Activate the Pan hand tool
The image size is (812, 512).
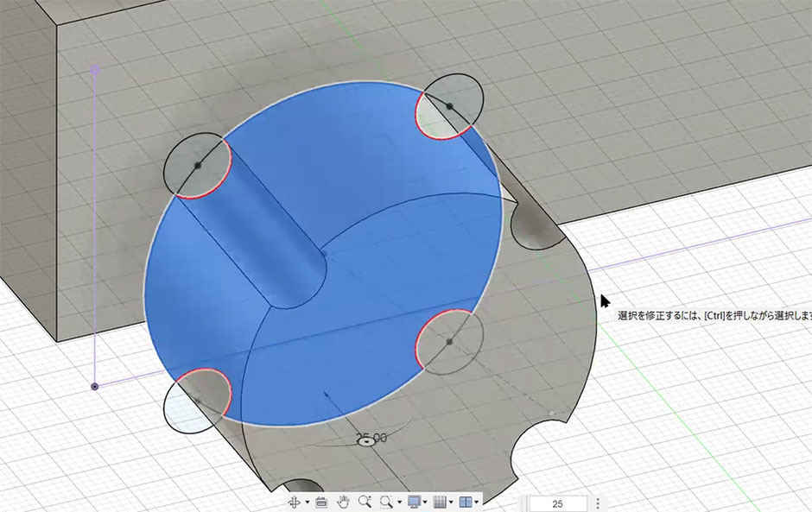343,502
